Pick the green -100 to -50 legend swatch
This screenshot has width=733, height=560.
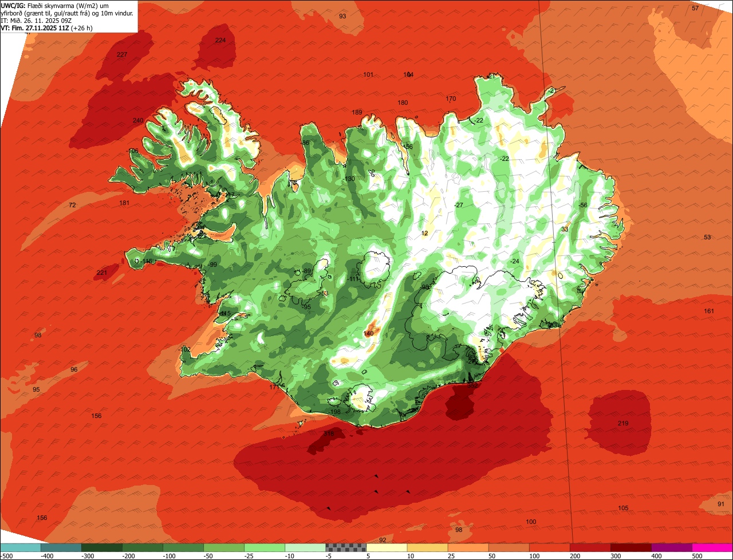pyautogui.click(x=183, y=547)
